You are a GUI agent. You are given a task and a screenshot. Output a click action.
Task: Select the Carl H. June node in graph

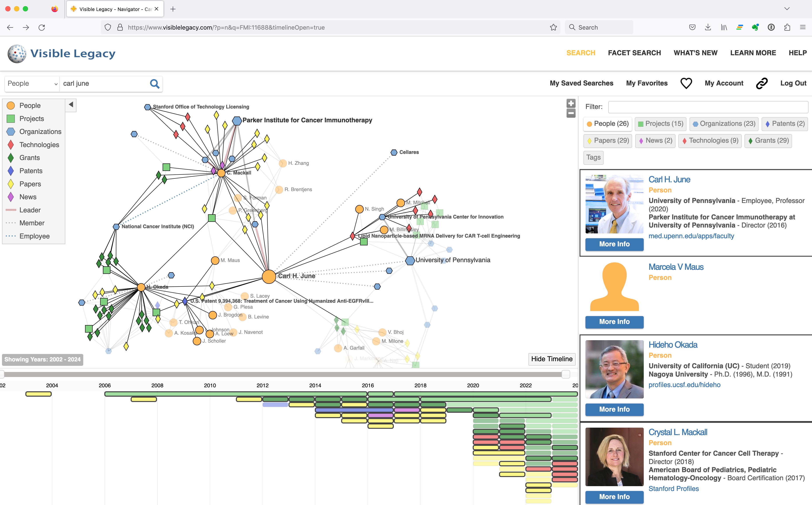click(269, 277)
